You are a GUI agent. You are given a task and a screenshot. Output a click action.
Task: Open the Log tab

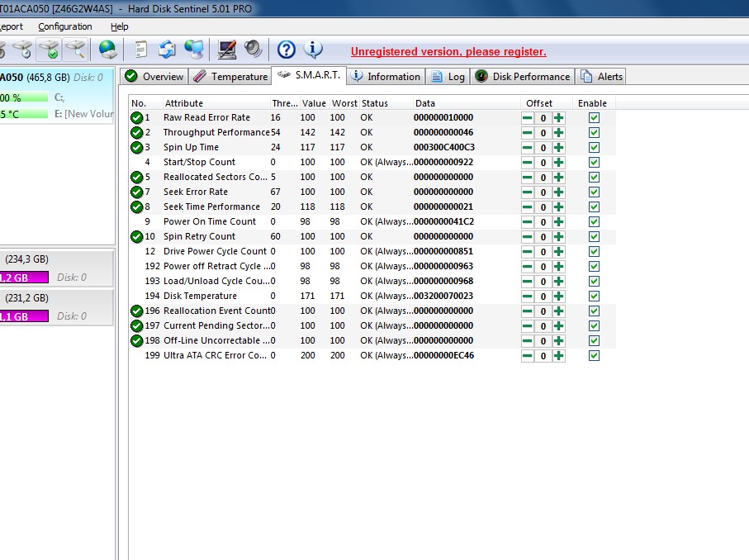pyautogui.click(x=448, y=77)
